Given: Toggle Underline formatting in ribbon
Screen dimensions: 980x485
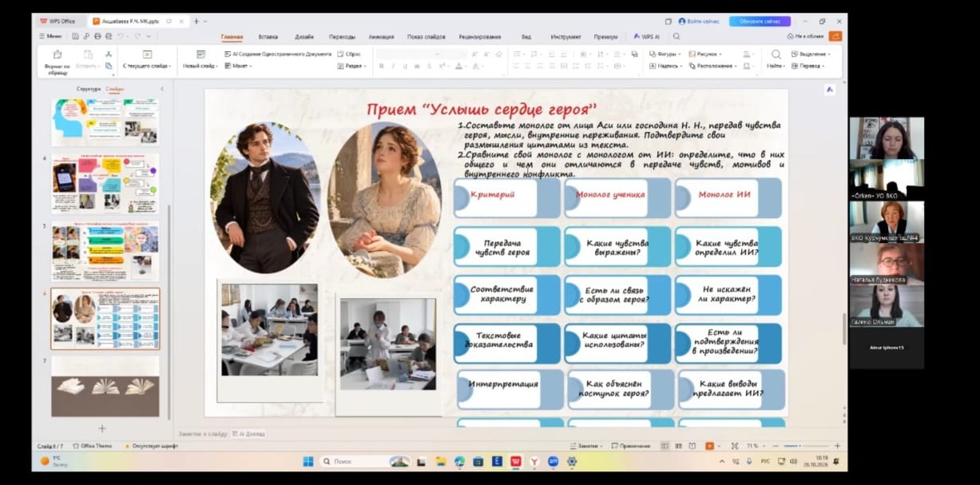Looking at the screenshot, I should pos(405,66).
